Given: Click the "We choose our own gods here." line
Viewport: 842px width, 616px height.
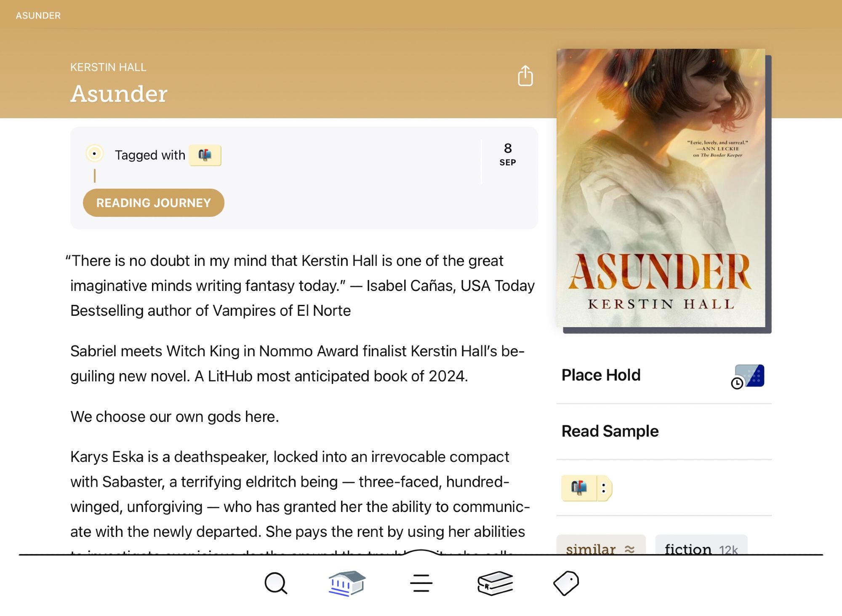Looking at the screenshot, I should (175, 416).
